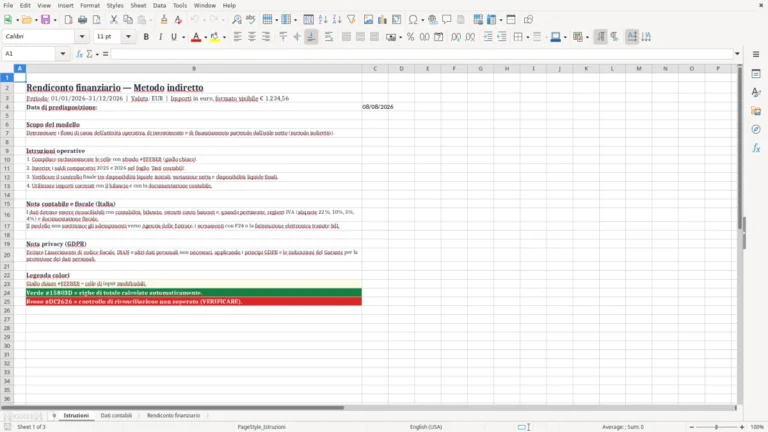Click the sidebar settings hamburger button

tap(756, 54)
